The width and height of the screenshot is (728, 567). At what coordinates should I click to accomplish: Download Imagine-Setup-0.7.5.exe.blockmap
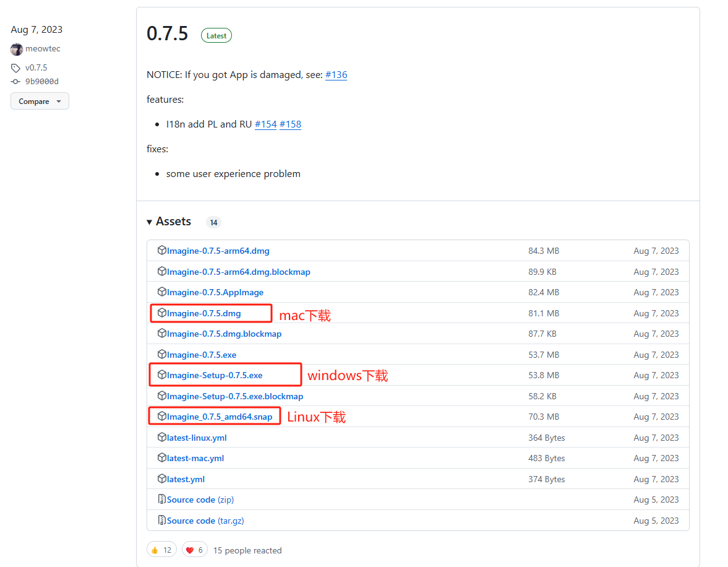[x=235, y=396]
